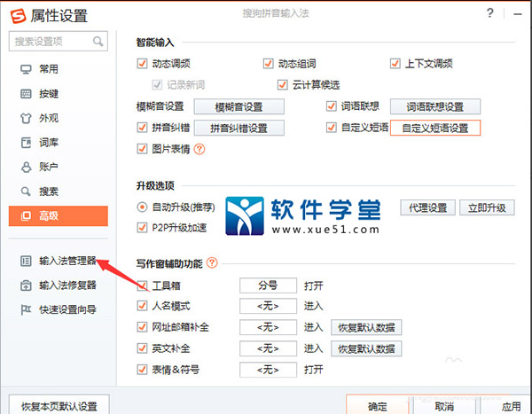The width and height of the screenshot is (532, 414).
Task: Click the keyboard icon beside 按键
Action: point(26,94)
